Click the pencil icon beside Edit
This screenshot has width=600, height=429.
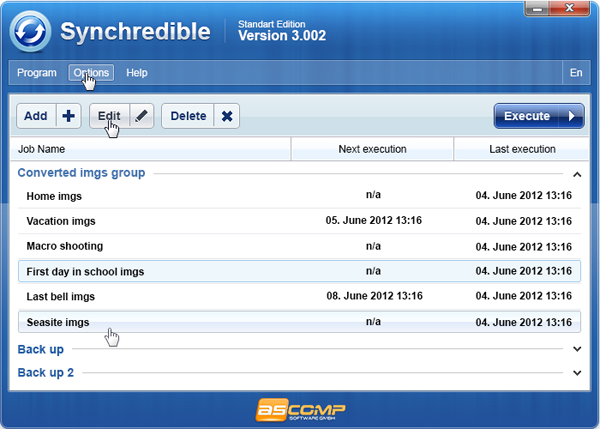(141, 116)
